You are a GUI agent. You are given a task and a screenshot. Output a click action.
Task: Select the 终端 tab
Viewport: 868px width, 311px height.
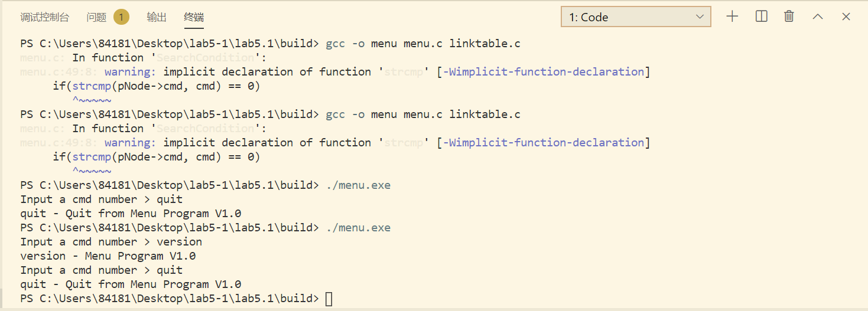click(194, 18)
